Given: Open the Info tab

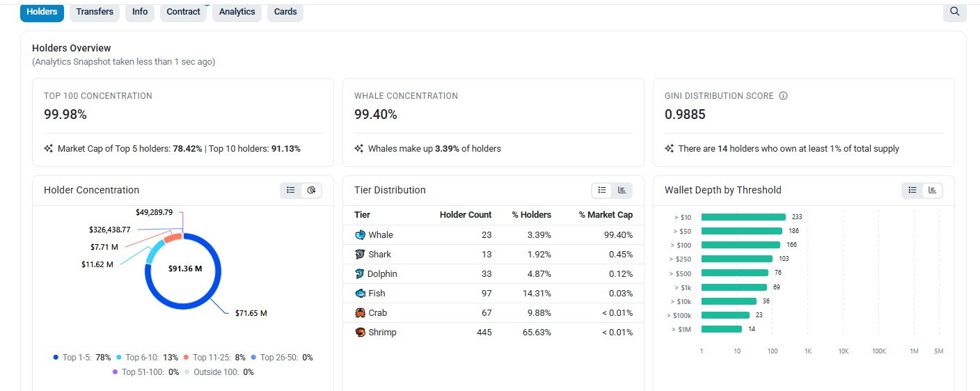Looking at the screenshot, I should point(140,12).
